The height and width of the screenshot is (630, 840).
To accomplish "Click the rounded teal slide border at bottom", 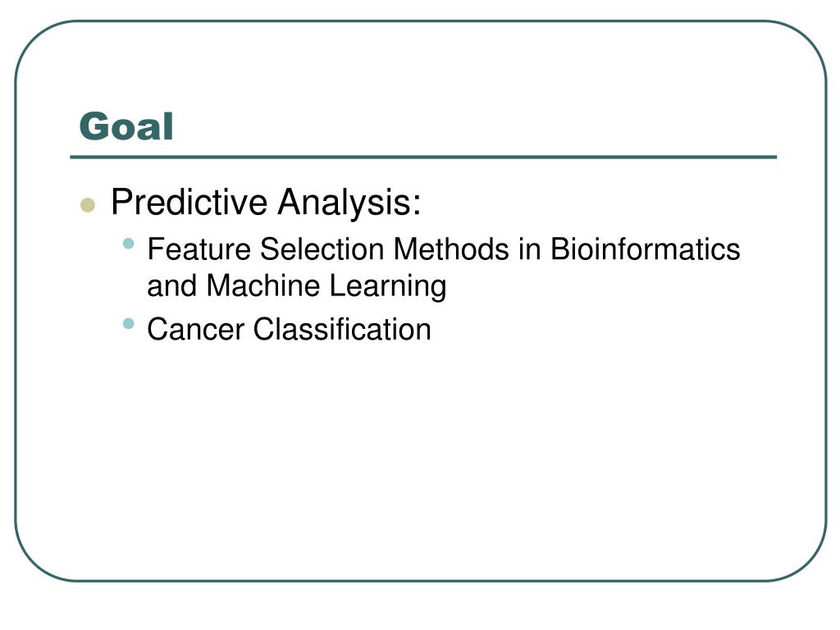I will pyautogui.click(x=421, y=581).
